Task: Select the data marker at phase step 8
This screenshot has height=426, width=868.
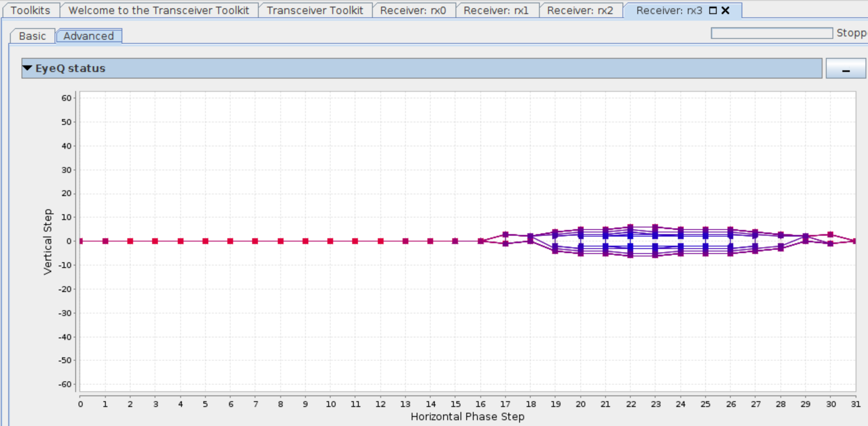Action: (281, 241)
